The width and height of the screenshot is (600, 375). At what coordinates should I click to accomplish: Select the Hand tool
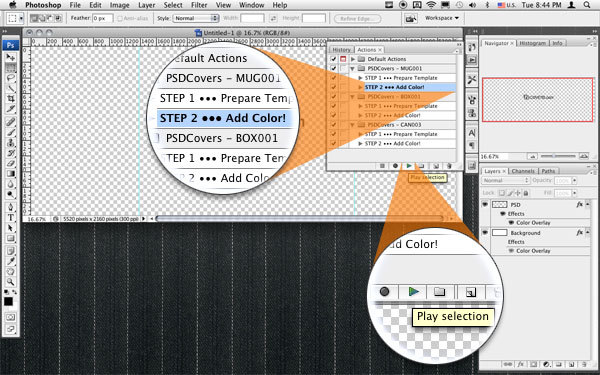pos(10,272)
